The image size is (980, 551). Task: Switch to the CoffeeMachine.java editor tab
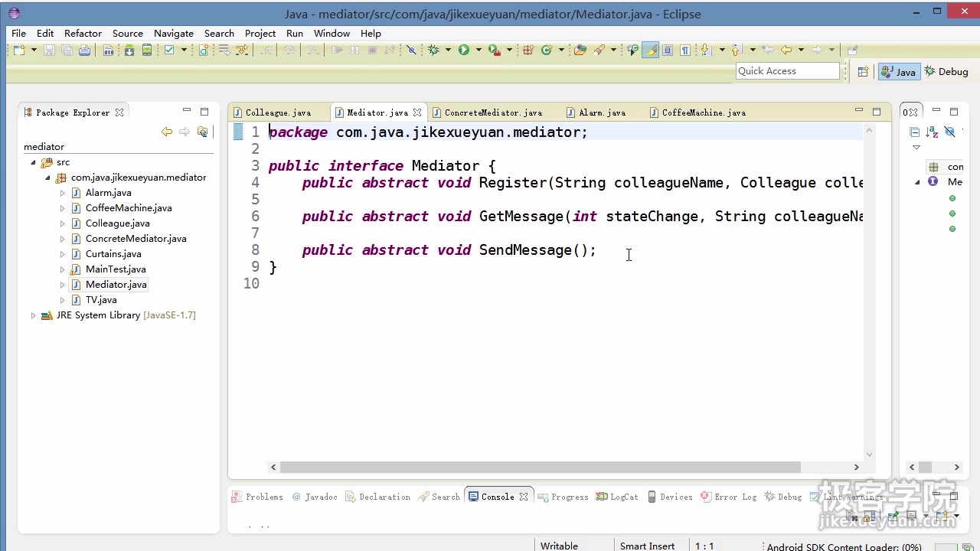coord(704,112)
